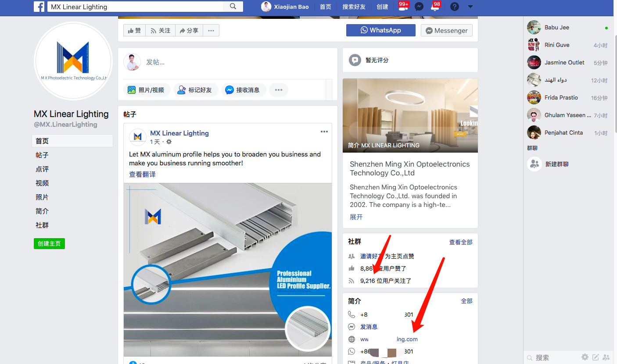
Task: Open the post options menu on MX post
Action: pos(324,132)
